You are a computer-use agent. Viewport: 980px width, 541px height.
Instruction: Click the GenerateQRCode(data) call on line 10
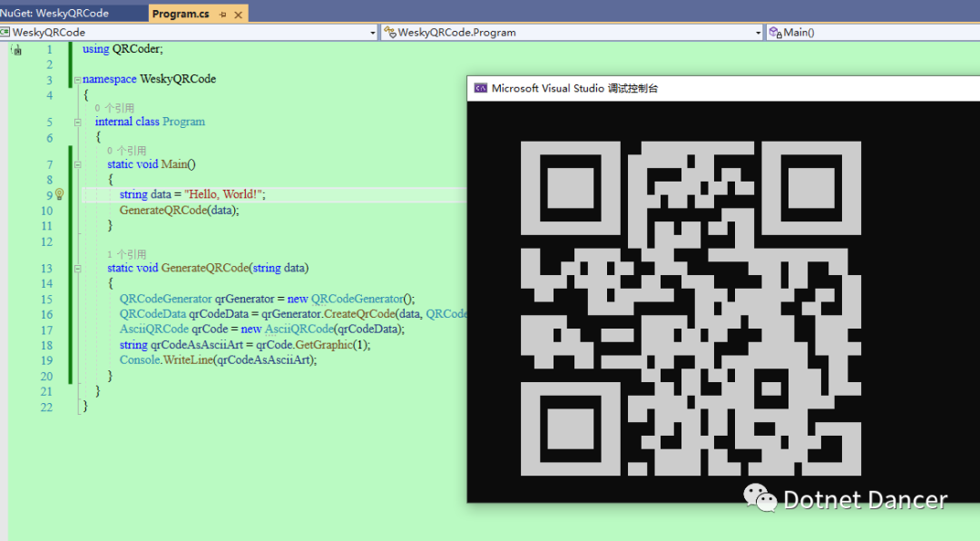click(178, 211)
